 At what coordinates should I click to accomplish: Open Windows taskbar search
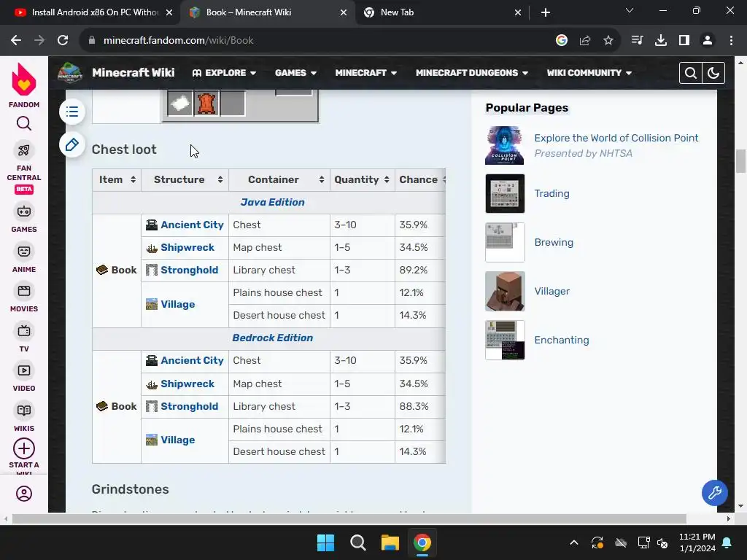click(x=357, y=542)
